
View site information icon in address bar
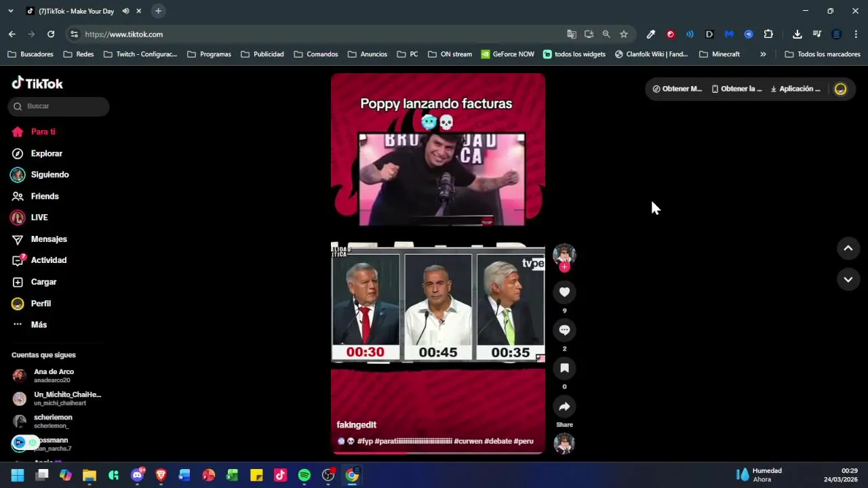[74, 34]
